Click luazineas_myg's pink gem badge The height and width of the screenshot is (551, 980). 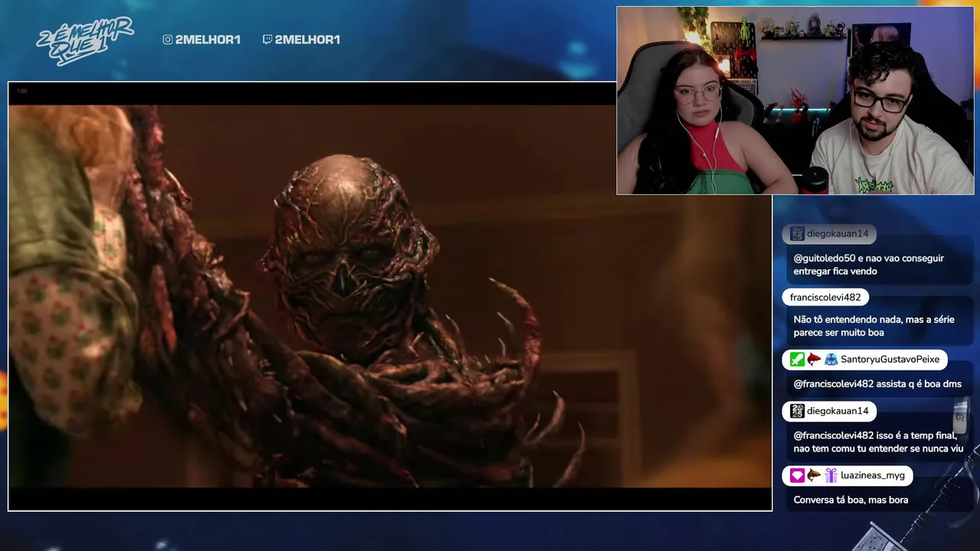(797, 476)
